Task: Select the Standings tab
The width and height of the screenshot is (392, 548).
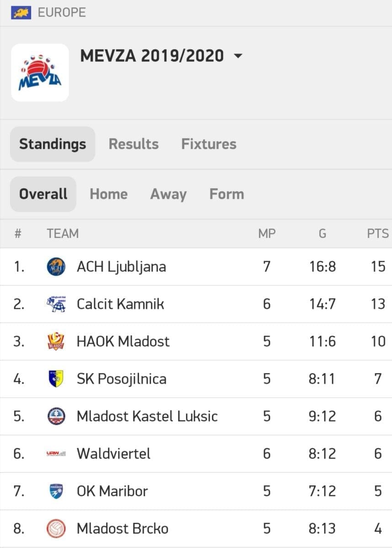Action: 53,144
